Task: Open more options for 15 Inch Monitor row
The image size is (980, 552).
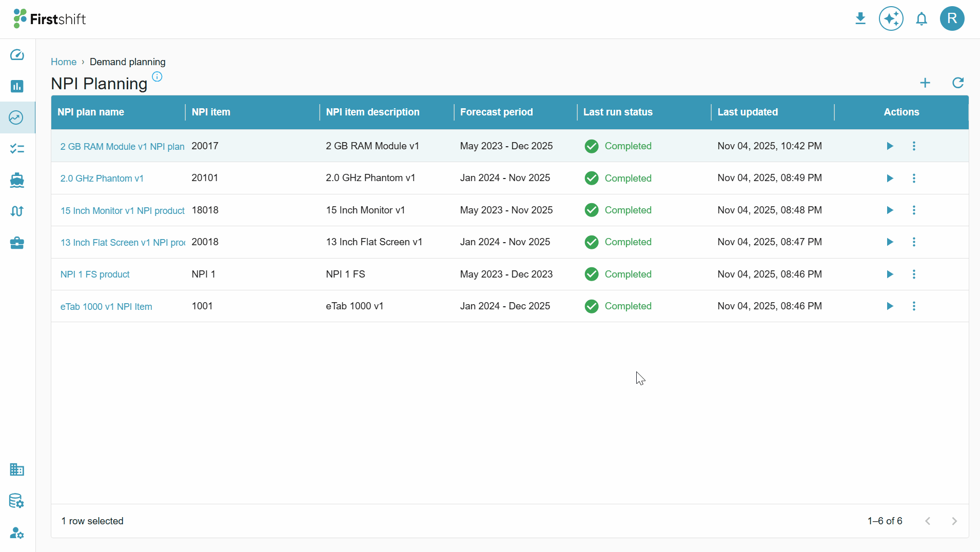Action: point(914,210)
